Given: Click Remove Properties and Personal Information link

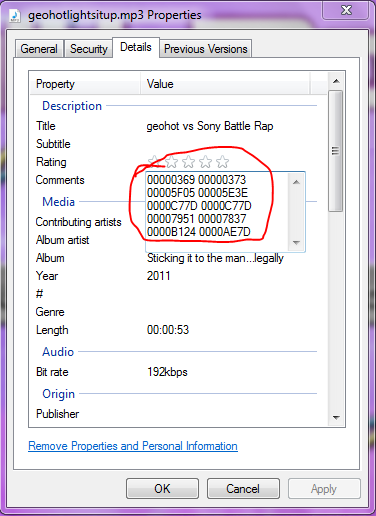Looking at the screenshot, I should tap(133, 446).
